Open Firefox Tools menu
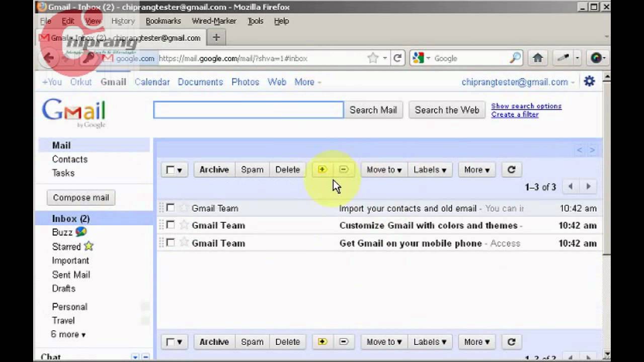The image size is (644, 362). [255, 21]
